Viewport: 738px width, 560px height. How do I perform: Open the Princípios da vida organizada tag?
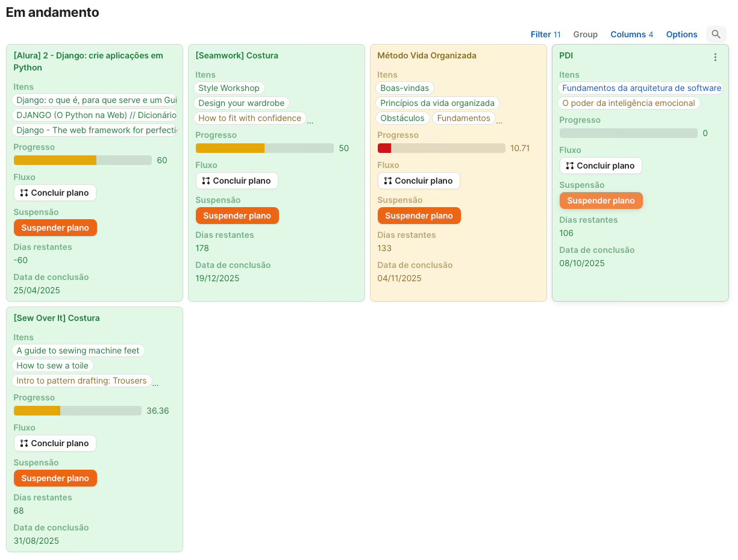click(437, 103)
